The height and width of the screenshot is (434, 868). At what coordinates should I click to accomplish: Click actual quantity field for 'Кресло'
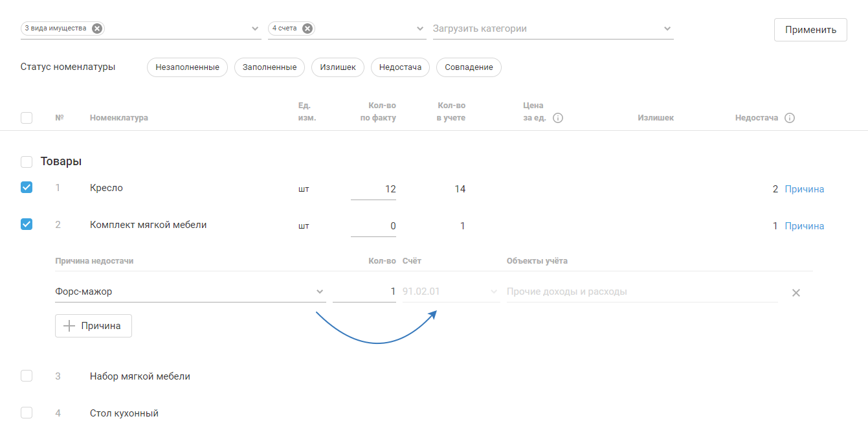click(373, 189)
